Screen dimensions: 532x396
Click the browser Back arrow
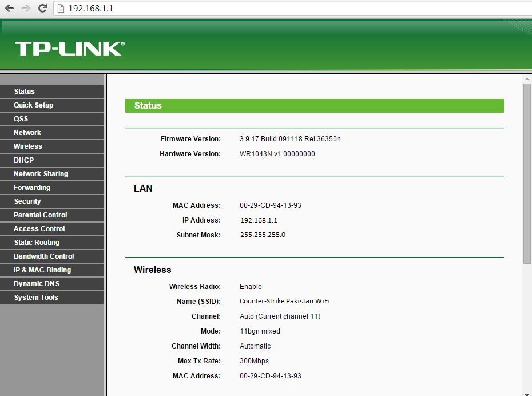9,9
